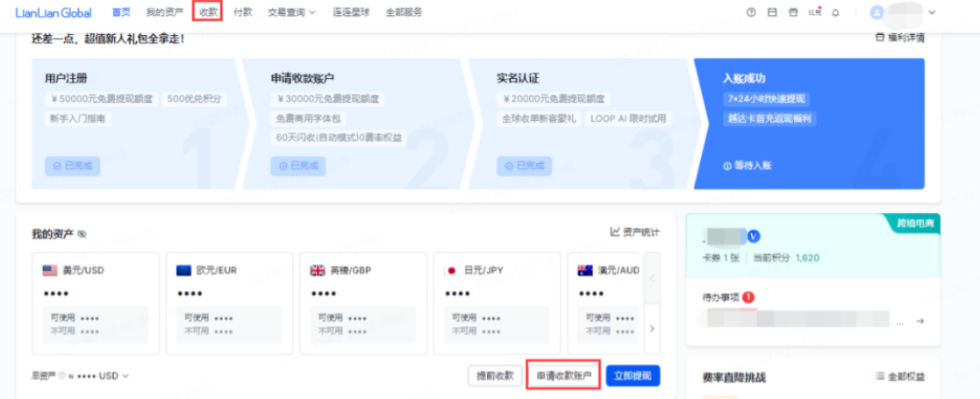The height and width of the screenshot is (399, 980).
Task: Click the 申请收款账户 button
Action: [x=563, y=375]
